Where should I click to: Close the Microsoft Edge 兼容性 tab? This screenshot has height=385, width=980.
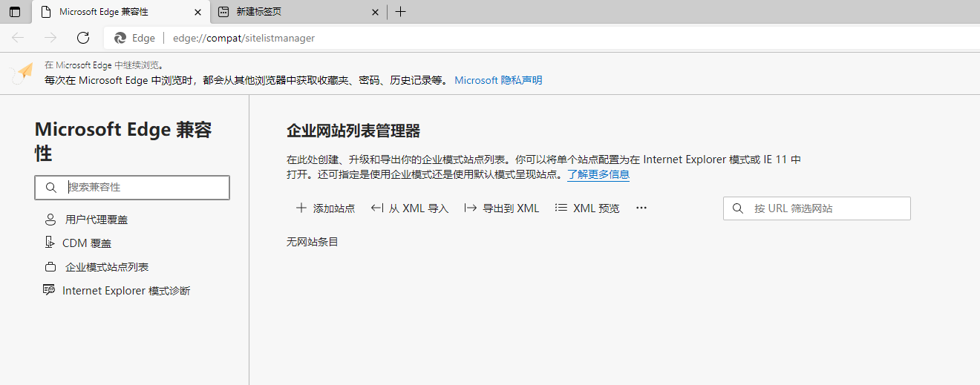point(197,12)
